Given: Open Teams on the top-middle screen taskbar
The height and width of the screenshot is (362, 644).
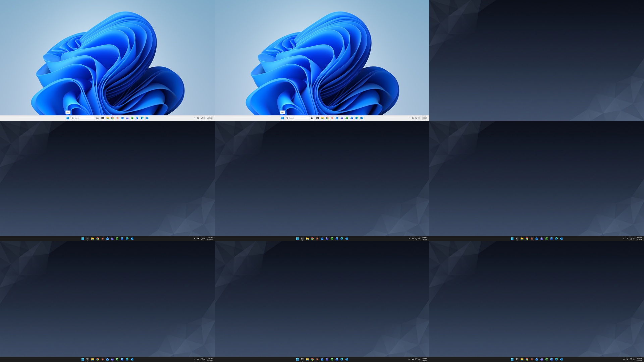Looking at the screenshot, I should tap(342, 118).
